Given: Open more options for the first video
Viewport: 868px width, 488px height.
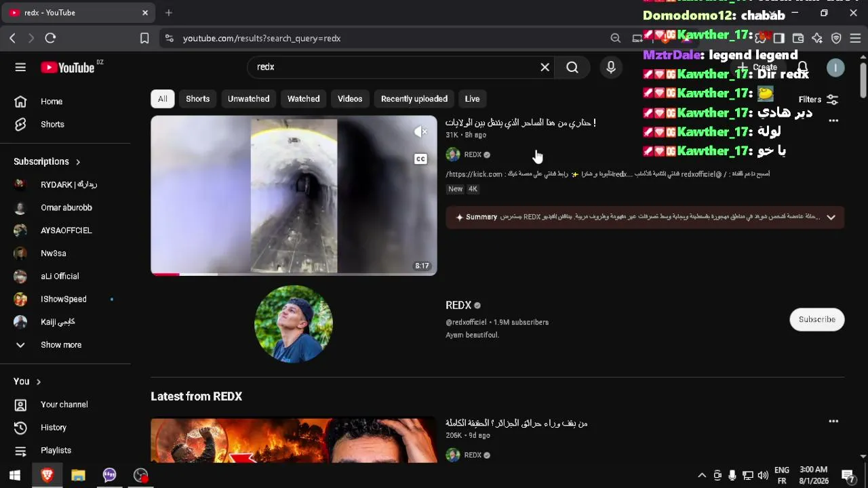Looking at the screenshot, I should 833,121.
